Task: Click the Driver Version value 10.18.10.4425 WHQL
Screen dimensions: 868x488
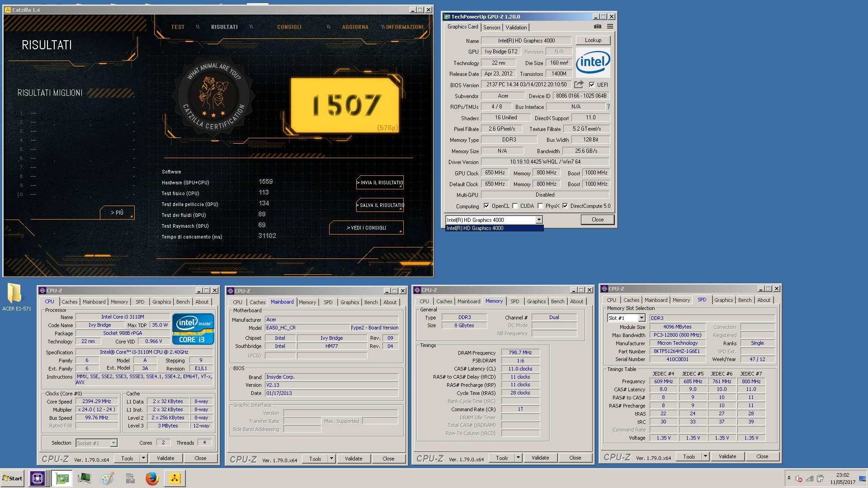Action: pos(545,162)
